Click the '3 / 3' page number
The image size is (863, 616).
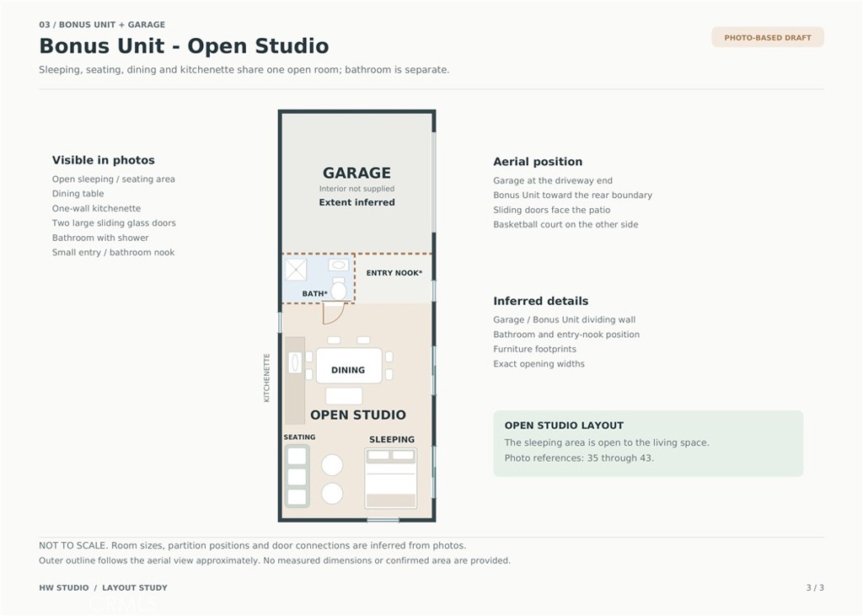815,588
